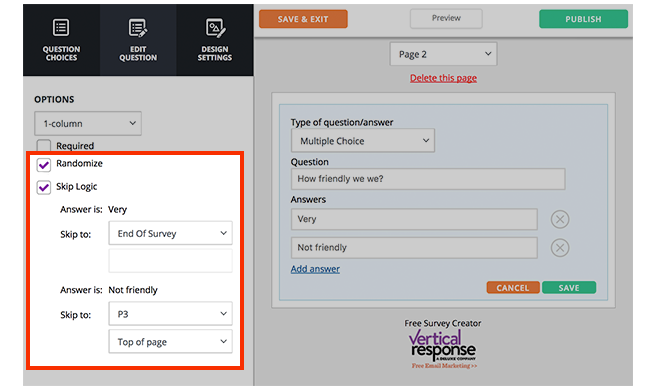Open the Multiple Choice question type dropdown
Screen dimensions: 658x390
tap(363, 141)
